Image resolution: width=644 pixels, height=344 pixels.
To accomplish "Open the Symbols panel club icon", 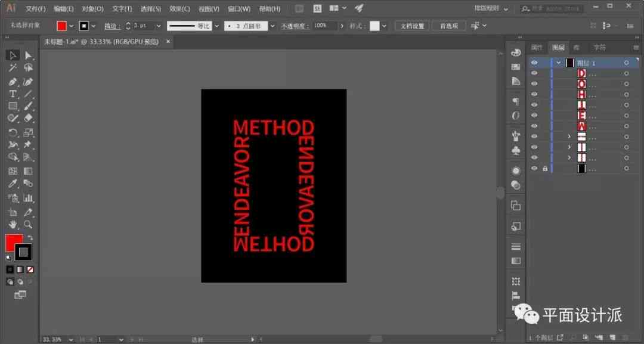I will (x=516, y=151).
